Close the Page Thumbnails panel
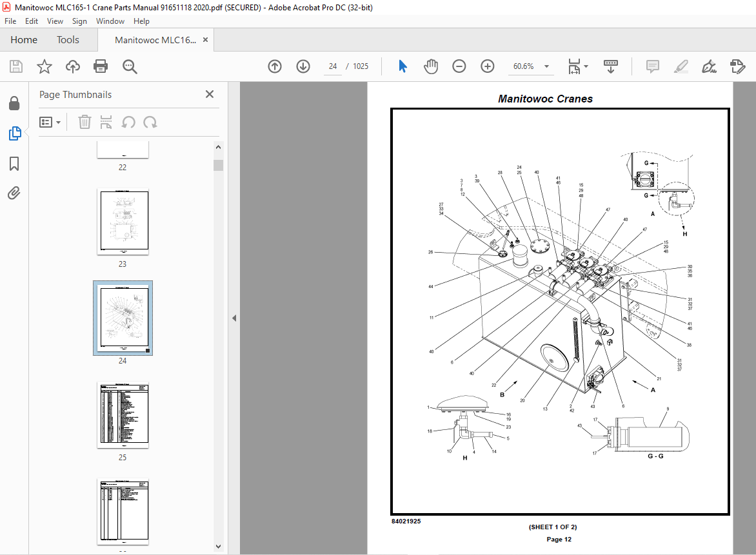 pyautogui.click(x=210, y=94)
